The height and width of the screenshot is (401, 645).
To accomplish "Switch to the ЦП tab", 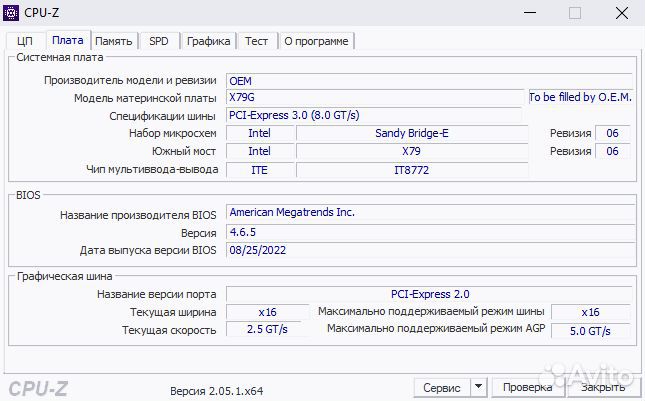I will coord(26,41).
